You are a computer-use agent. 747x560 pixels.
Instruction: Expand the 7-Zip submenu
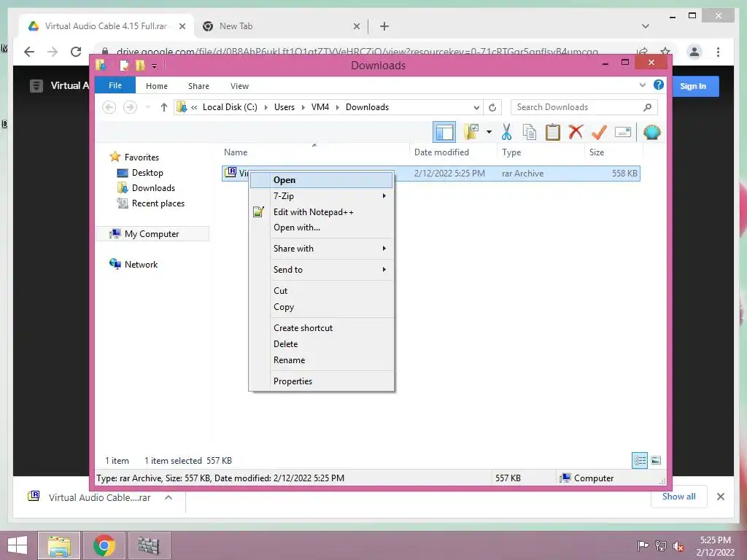tap(322, 195)
